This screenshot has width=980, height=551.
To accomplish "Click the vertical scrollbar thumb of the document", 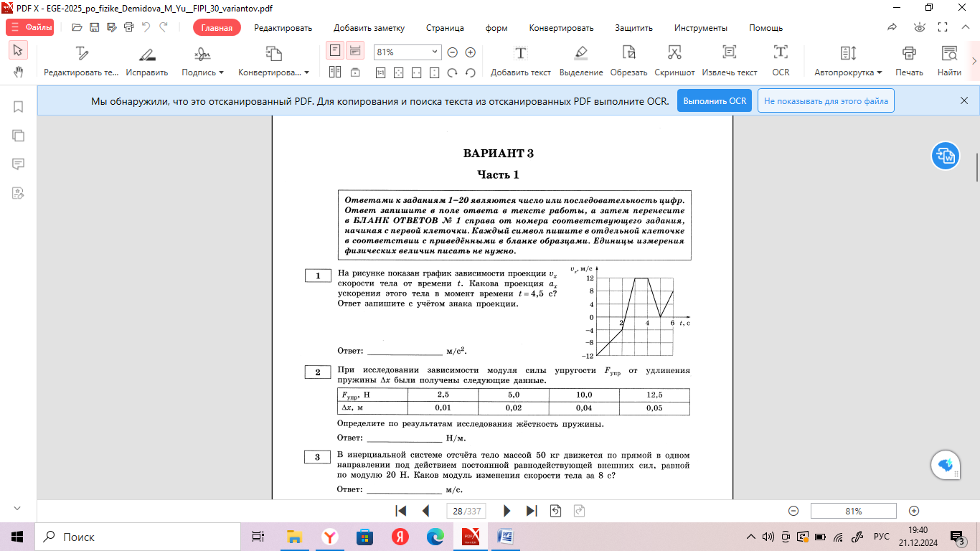I will pos(976,166).
